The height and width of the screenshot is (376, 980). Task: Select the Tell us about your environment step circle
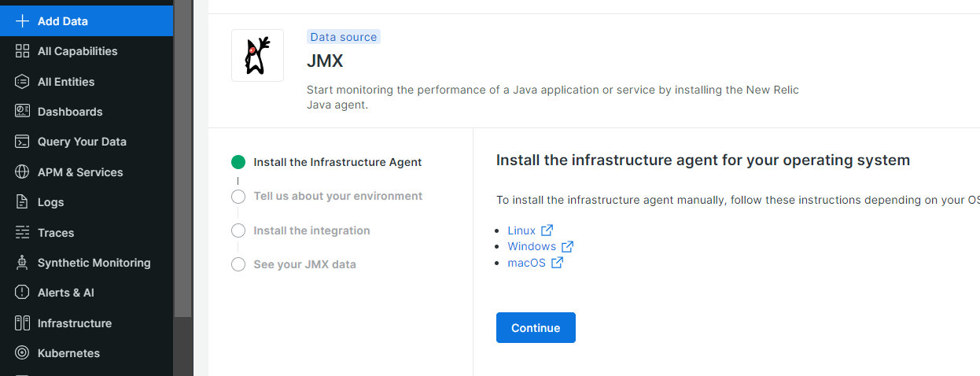coord(238,197)
